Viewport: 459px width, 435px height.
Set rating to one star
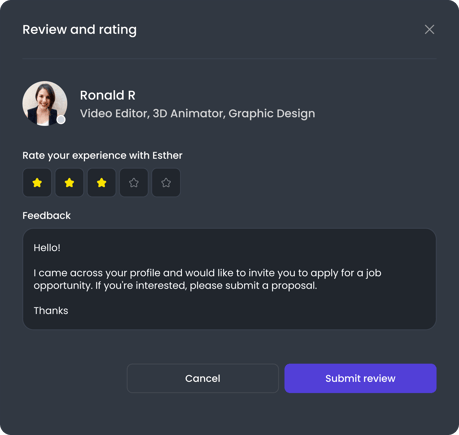37,182
